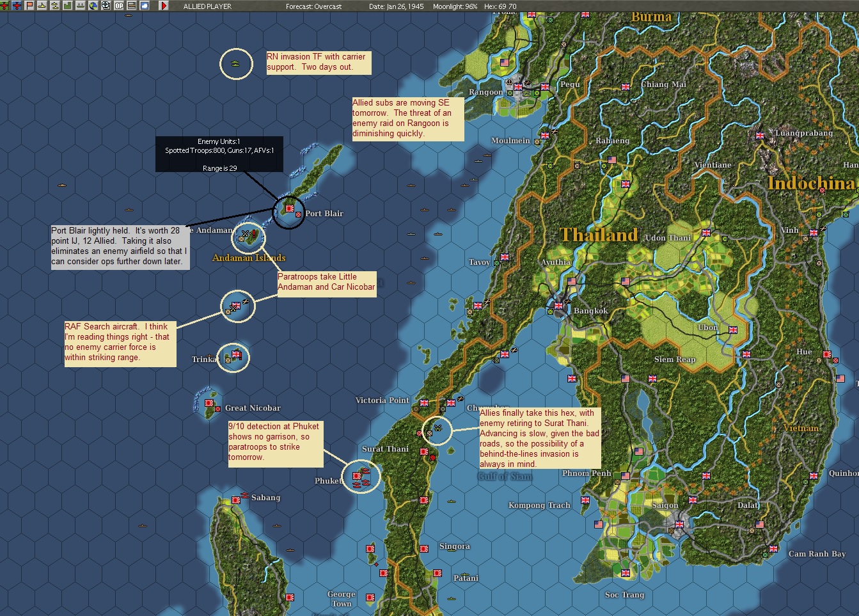Click the Andaman Islands label
Image resolution: width=859 pixels, height=616 pixels.
pos(249,258)
